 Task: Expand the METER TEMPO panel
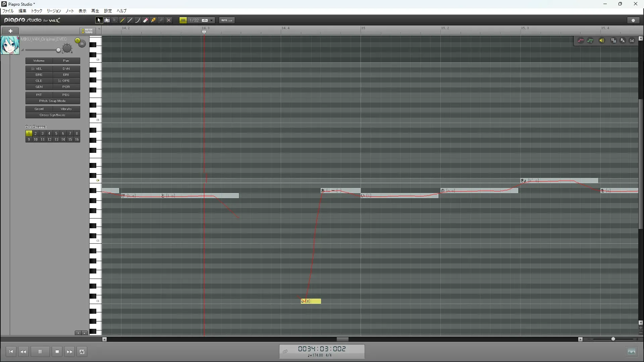88,31
